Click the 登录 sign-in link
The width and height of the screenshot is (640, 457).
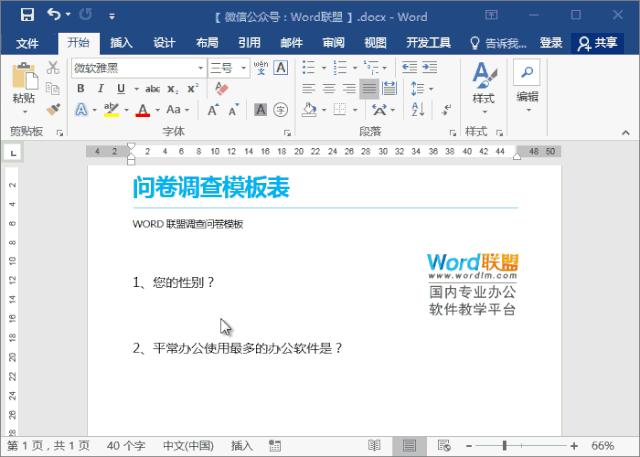551,43
